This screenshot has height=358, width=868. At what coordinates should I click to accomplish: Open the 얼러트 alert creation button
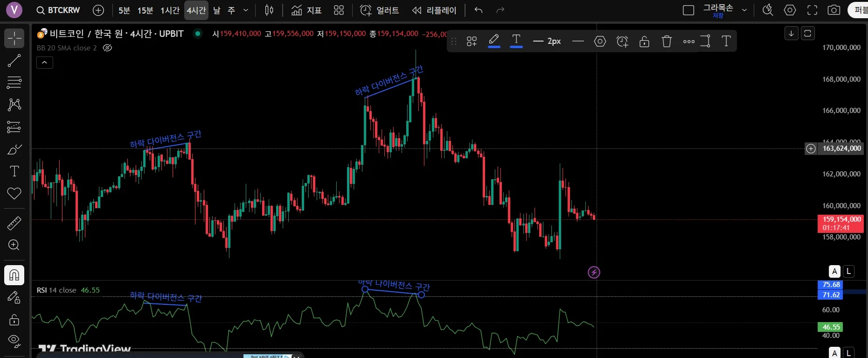coord(380,10)
